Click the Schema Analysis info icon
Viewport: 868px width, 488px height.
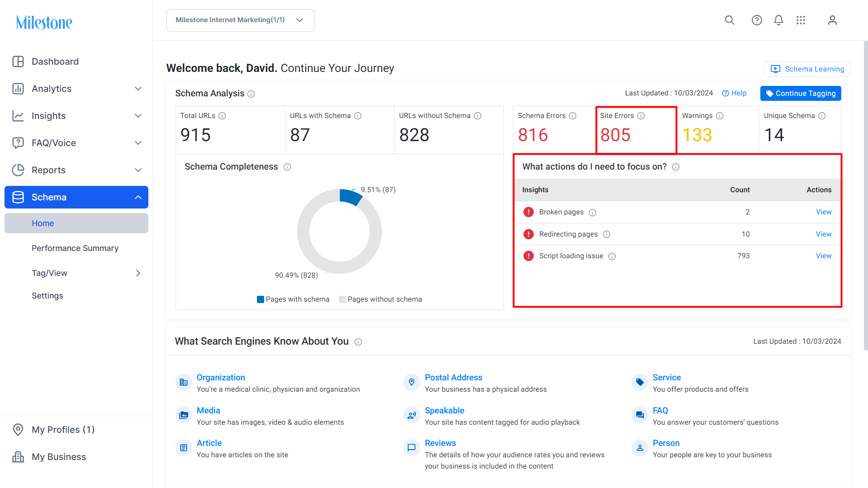point(251,94)
